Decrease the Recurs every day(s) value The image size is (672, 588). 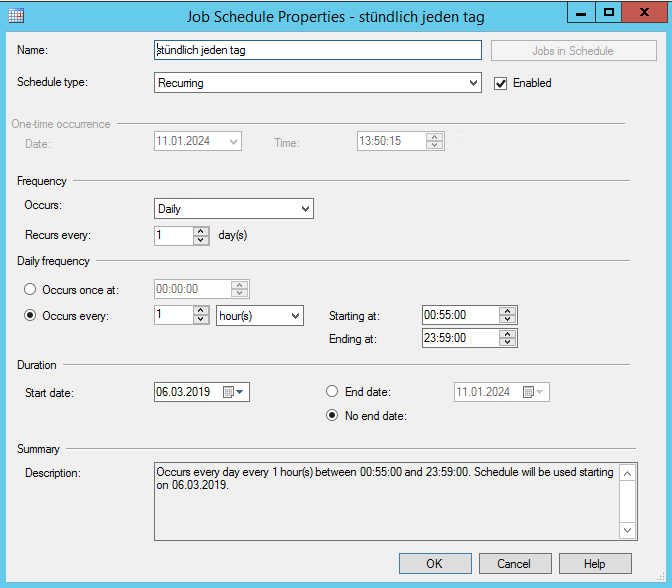tap(201, 240)
